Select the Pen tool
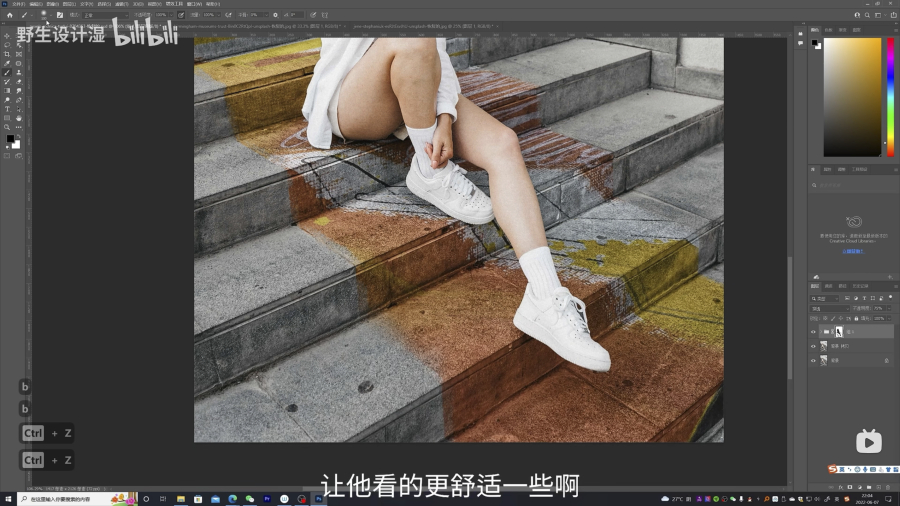 click(x=19, y=100)
